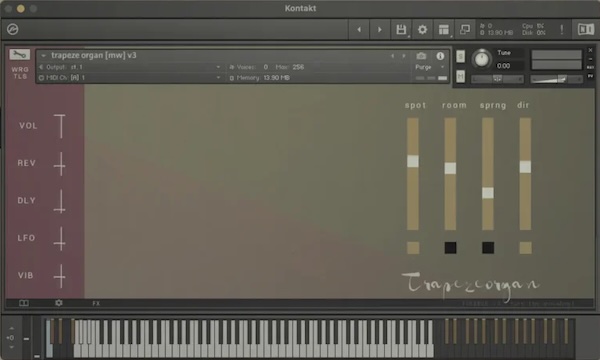
Task: Raise keyboard octave with up arrow
Action: [x=11, y=329]
